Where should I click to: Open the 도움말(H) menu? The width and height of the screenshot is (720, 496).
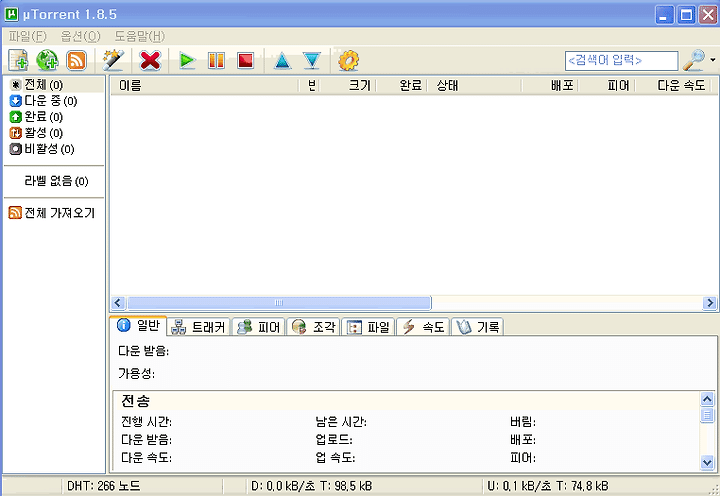tap(140, 36)
